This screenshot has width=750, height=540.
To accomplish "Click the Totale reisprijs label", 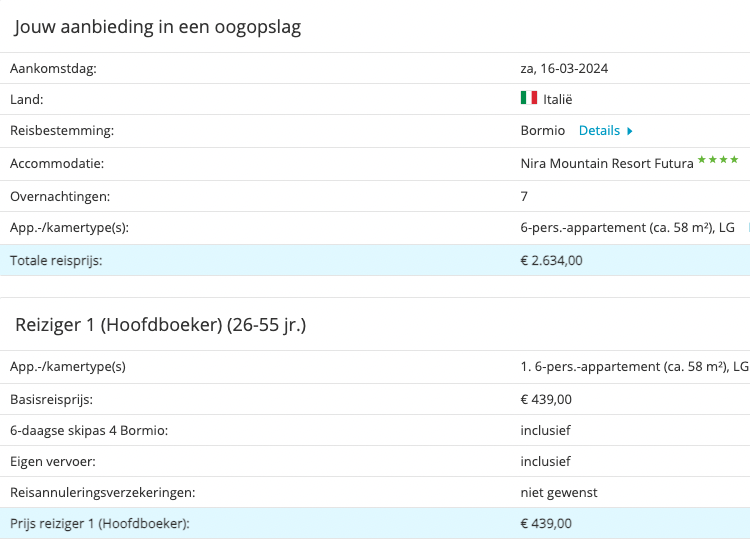I will [x=56, y=261].
